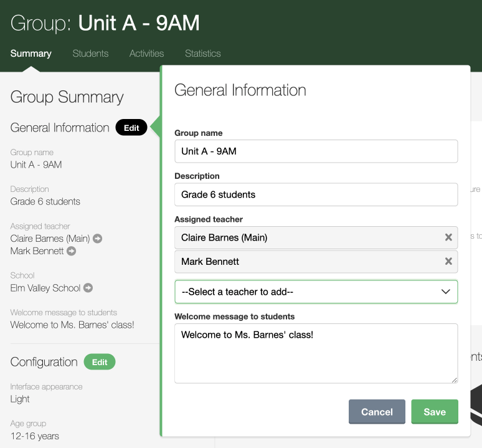
Task: Switch to the Students tab
Action: (90, 54)
